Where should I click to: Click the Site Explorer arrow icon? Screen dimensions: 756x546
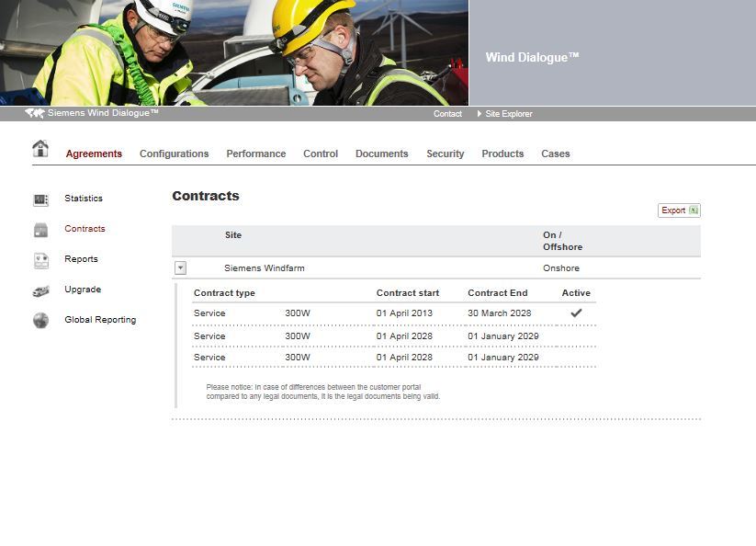[480, 114]
